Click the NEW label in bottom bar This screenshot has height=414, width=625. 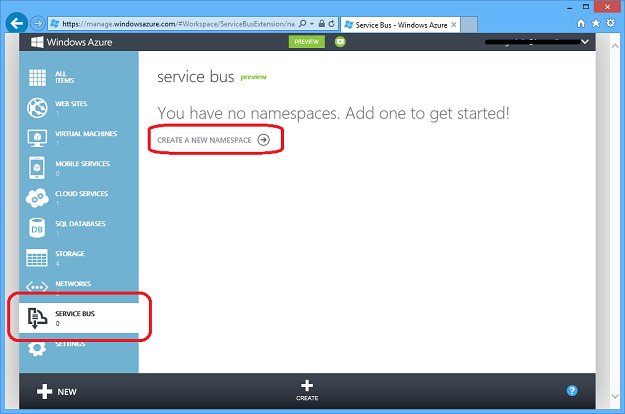[67, 392]
